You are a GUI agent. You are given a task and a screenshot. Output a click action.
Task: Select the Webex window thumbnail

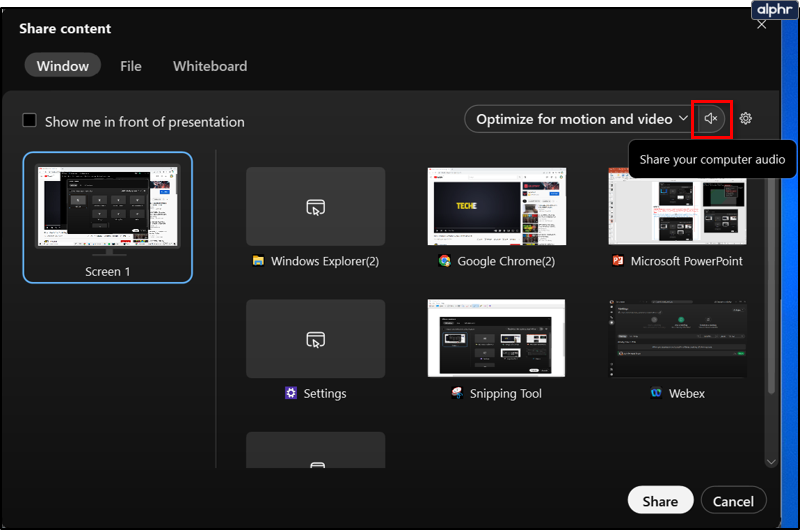coord(678,338)
